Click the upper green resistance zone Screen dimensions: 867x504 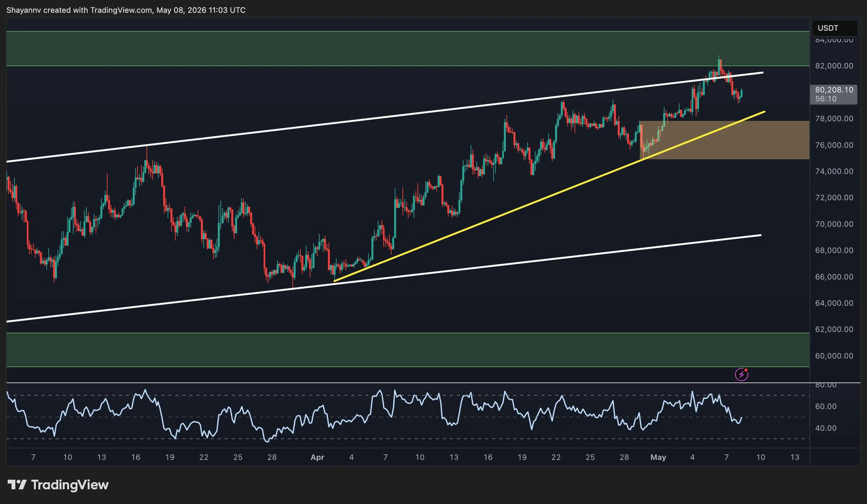point(408,48)
